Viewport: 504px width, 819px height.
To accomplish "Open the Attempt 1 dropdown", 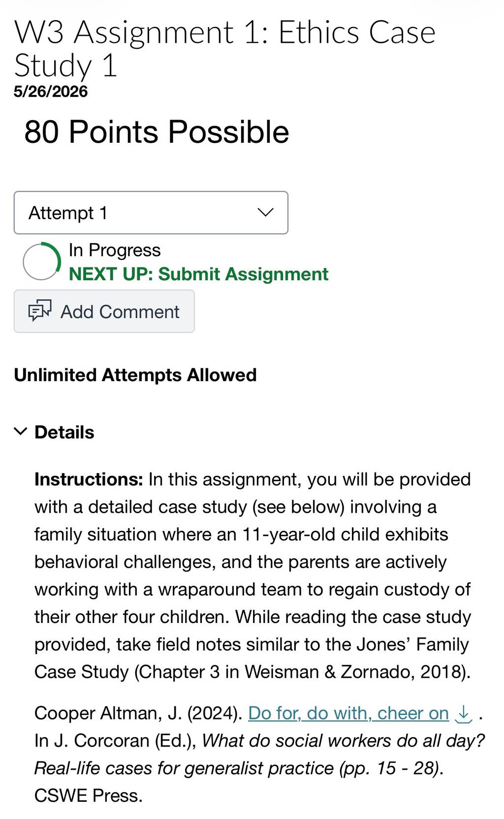I will (151, 213).
